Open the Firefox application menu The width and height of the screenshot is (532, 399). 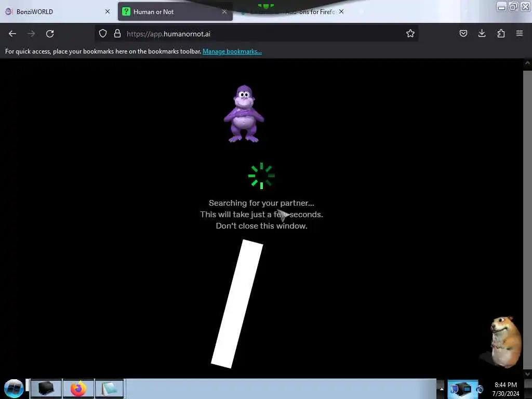pos(520,33)
